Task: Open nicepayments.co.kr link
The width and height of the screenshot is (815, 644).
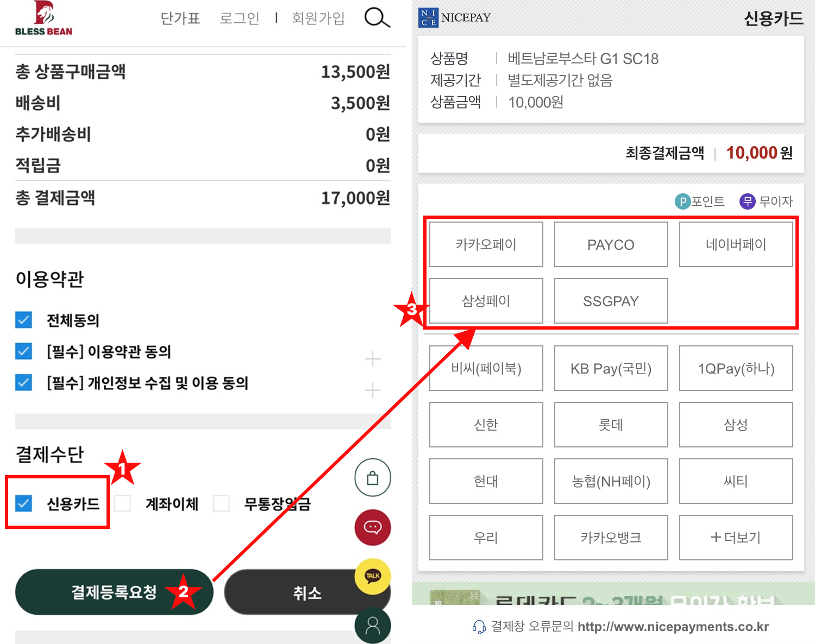Action: click(x=673, y=627)
